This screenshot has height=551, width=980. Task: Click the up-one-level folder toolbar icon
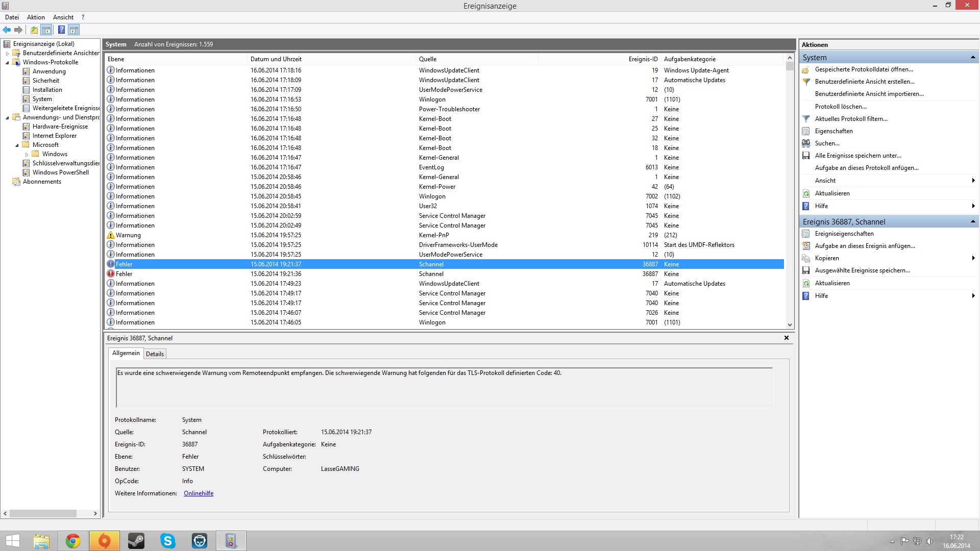click(x=34, y=30)
